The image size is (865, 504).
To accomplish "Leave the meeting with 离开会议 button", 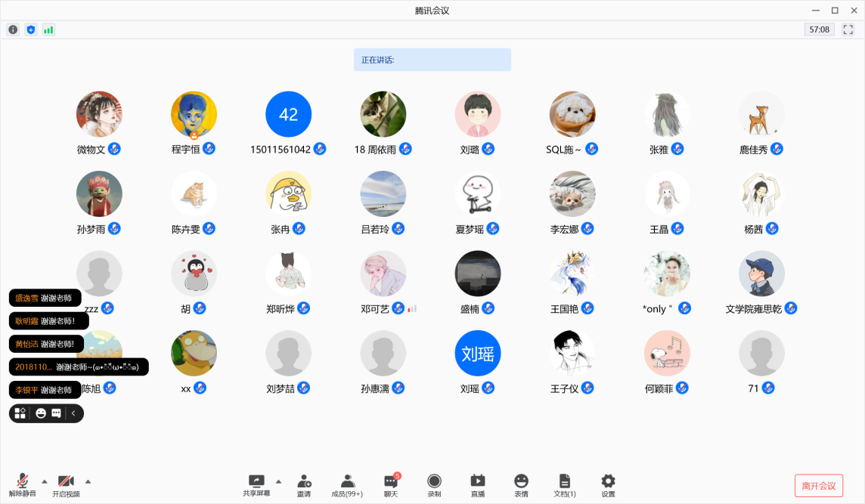I will (x=819, y=486).
